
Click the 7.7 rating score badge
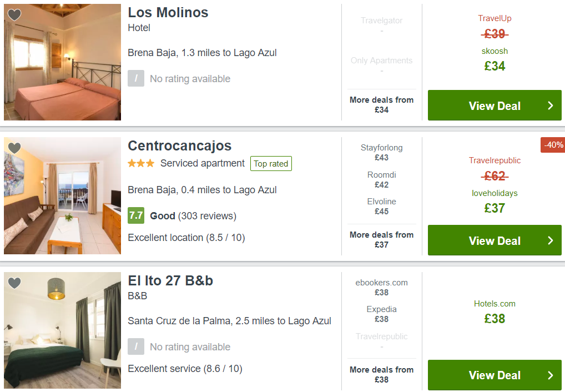click(136, 215)
